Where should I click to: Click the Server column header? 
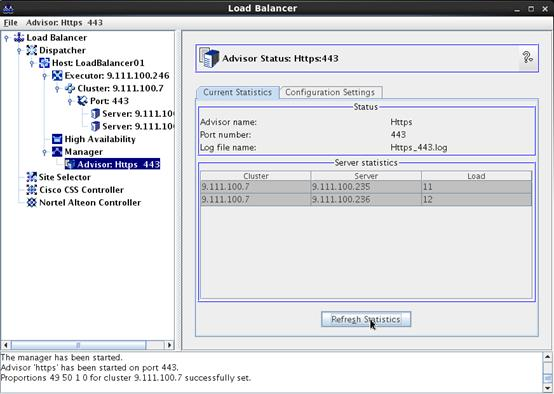366,176
